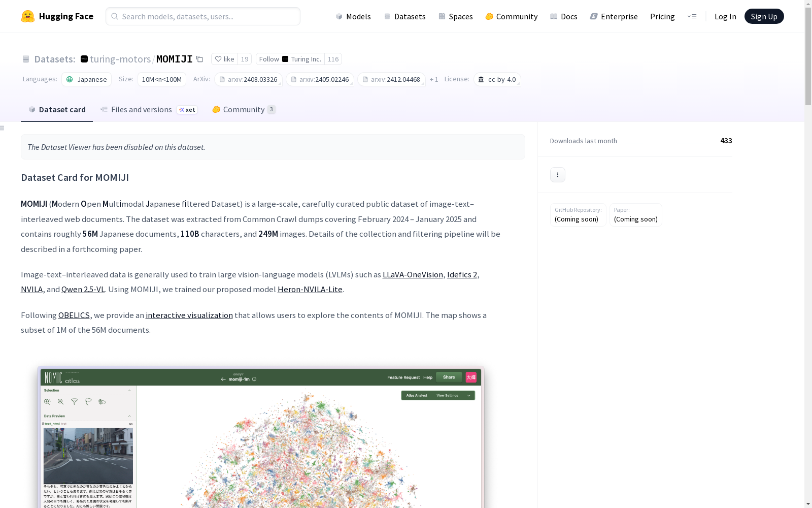Viewport: 812px width, 508px height.
Task: Open Community in the top navigation
Action: click(512, 16)
